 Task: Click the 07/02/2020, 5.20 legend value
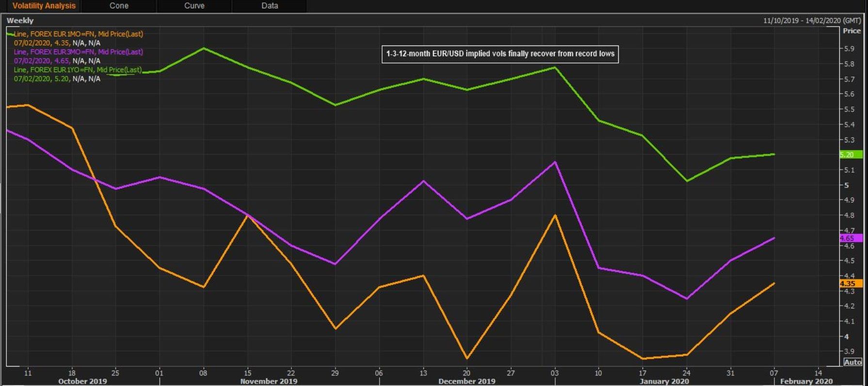[x=42, y=79]
